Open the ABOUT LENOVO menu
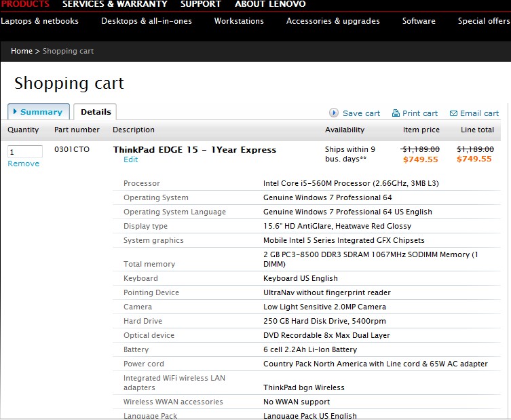The height and width of the screenshot is (420, 511). tap(270, 4)
